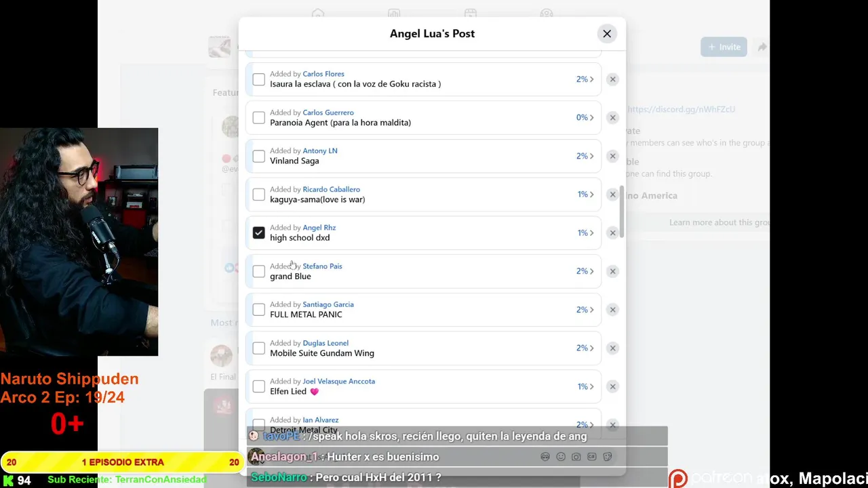Screen dimensions: 868x488
Task: Remove the Paranoia Agent option
Action: tap(612, 118)
